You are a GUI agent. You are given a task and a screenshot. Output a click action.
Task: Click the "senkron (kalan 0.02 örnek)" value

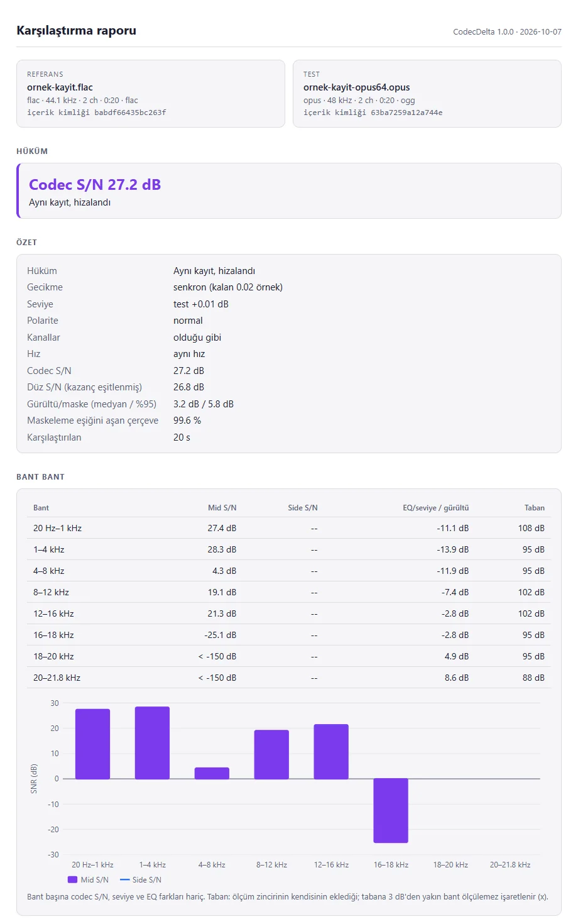[x=228, y=287]
